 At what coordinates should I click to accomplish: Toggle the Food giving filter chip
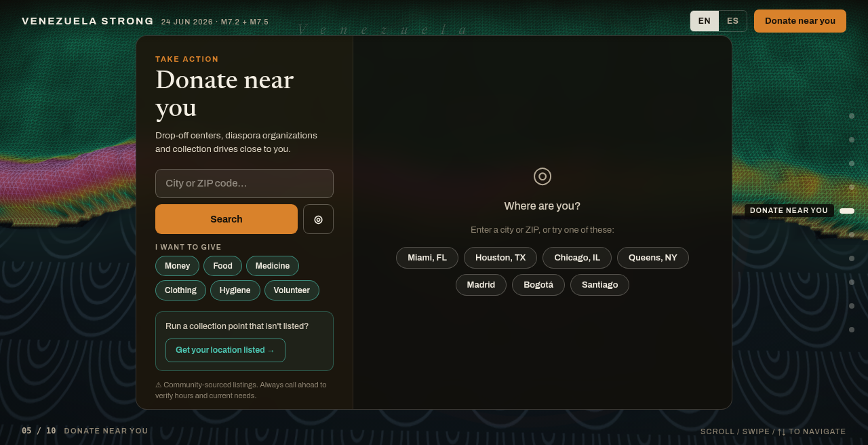pyautogui.click(x=222, y=266)
